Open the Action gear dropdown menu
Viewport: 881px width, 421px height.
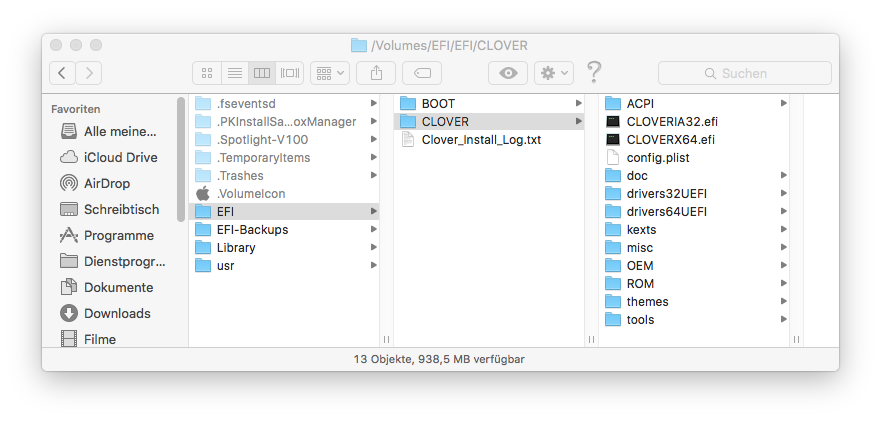(554, 73)
